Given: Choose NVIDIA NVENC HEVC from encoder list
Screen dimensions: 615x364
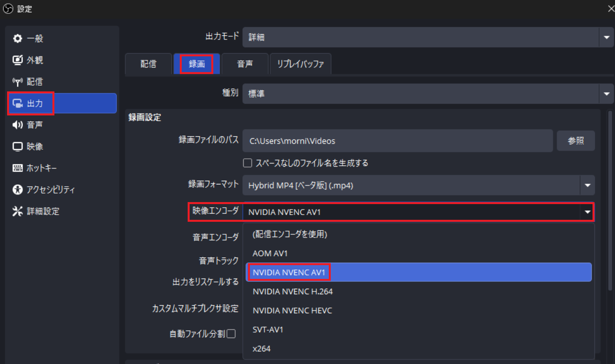Looking at the screenshot, I should 292,310.
